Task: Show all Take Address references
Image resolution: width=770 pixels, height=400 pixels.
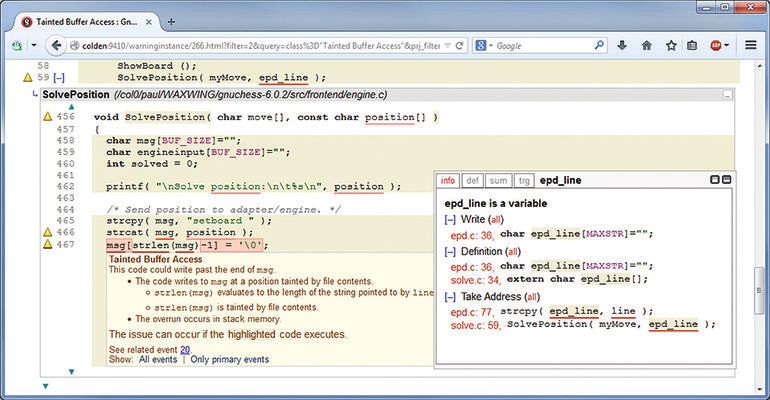Action: [x=531, y=297]
